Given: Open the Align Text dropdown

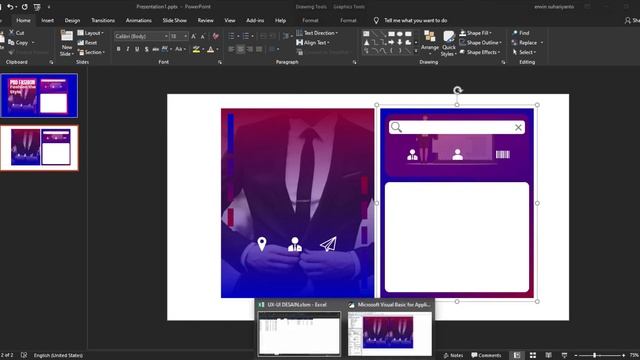Looking at the screenshot, I should tap(313, 42).
